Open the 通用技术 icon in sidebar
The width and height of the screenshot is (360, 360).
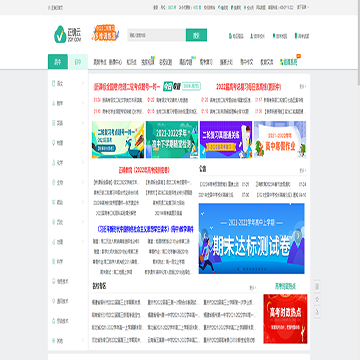pos(54,301)
